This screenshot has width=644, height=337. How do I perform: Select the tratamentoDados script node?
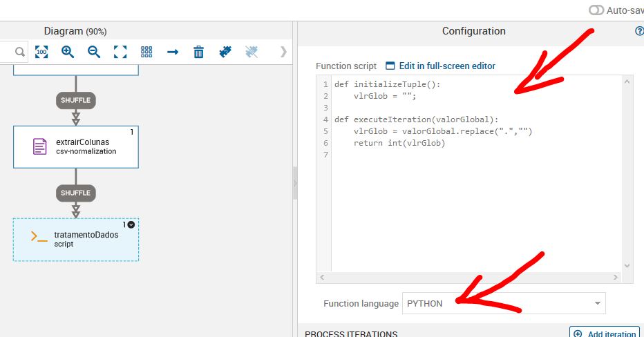[76, 240]
